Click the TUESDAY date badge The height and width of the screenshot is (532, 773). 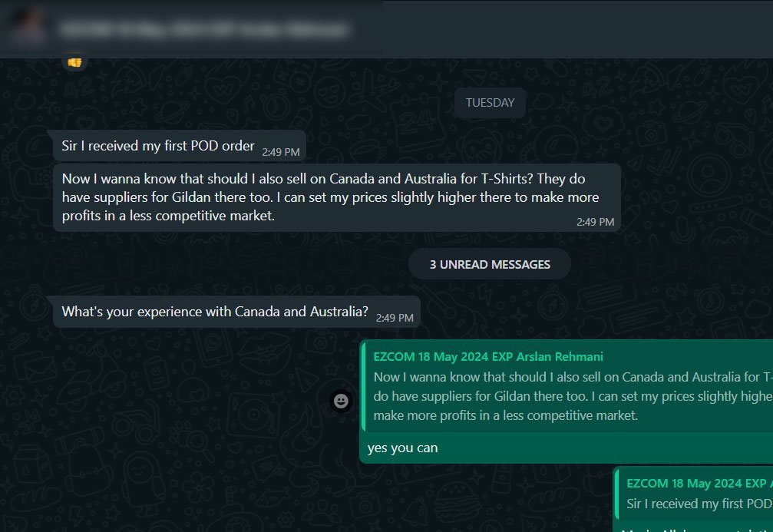(x=490, y=103)
